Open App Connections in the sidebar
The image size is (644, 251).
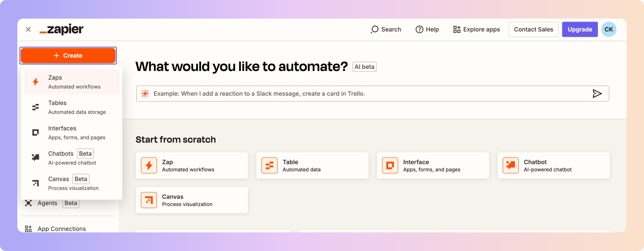click(x=55, y=229)
